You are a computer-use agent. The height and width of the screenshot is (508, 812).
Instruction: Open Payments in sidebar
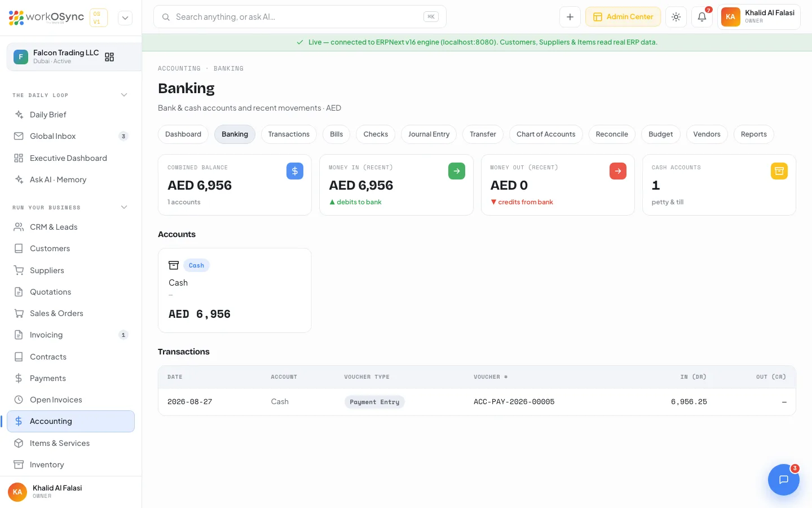click(71, 378)
